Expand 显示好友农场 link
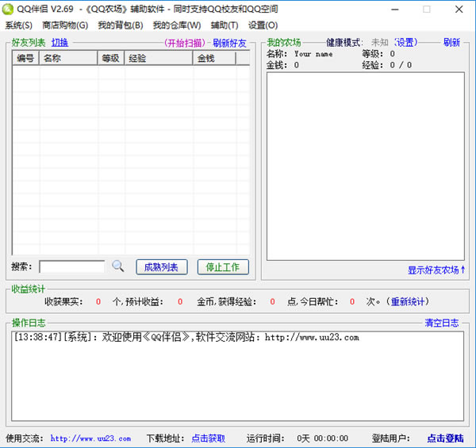The width and height of the screenshot is (476, 448). [437, 270]
